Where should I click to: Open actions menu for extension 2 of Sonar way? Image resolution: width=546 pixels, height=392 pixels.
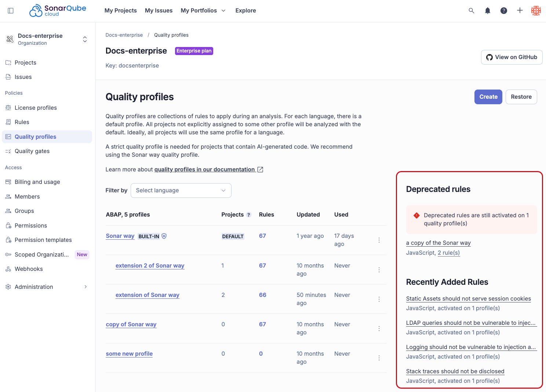tap(379, 270)
